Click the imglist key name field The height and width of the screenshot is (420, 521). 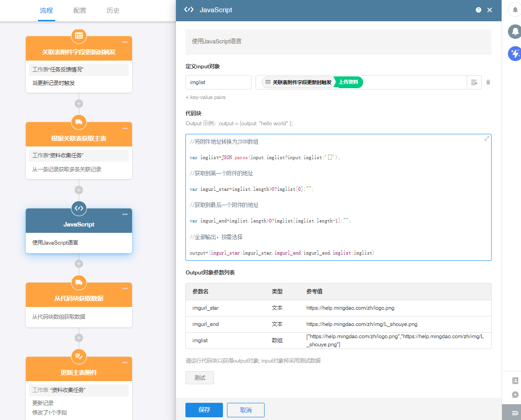click(x=218, y=82)
